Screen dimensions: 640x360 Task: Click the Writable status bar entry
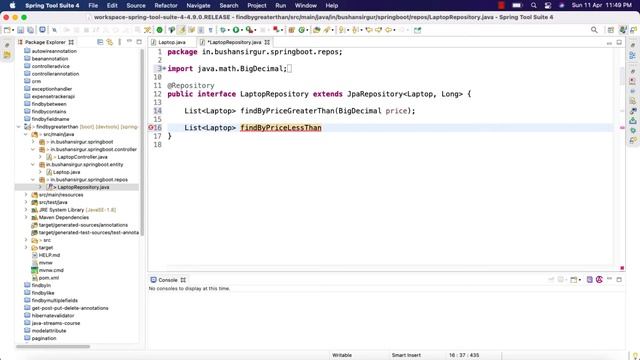point(342,355)
